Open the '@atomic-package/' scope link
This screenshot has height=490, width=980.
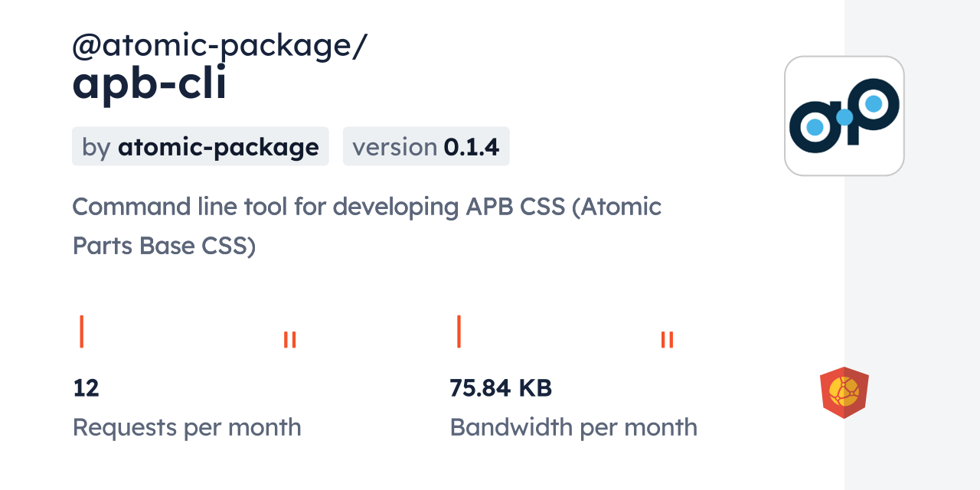(x=220, y=46)
